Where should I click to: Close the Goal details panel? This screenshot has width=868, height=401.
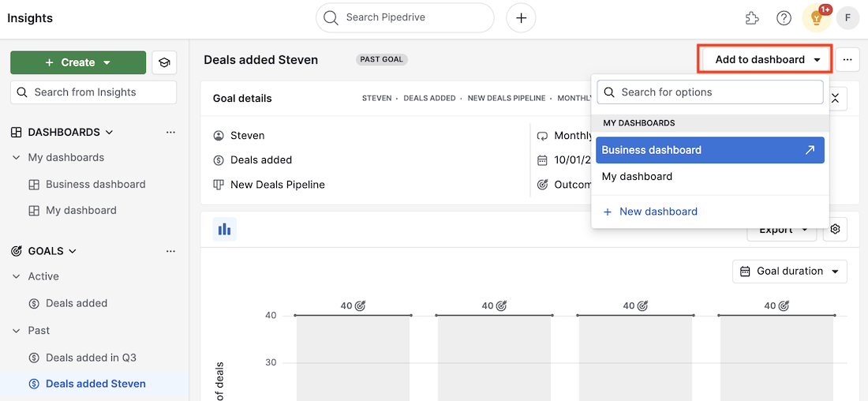pos(836,99)
